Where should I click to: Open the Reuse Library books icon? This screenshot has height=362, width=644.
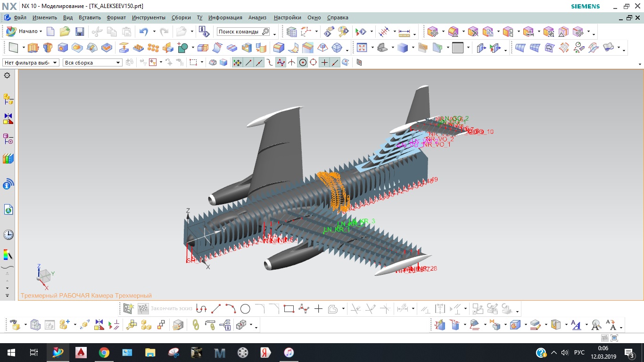coord(8,159)
